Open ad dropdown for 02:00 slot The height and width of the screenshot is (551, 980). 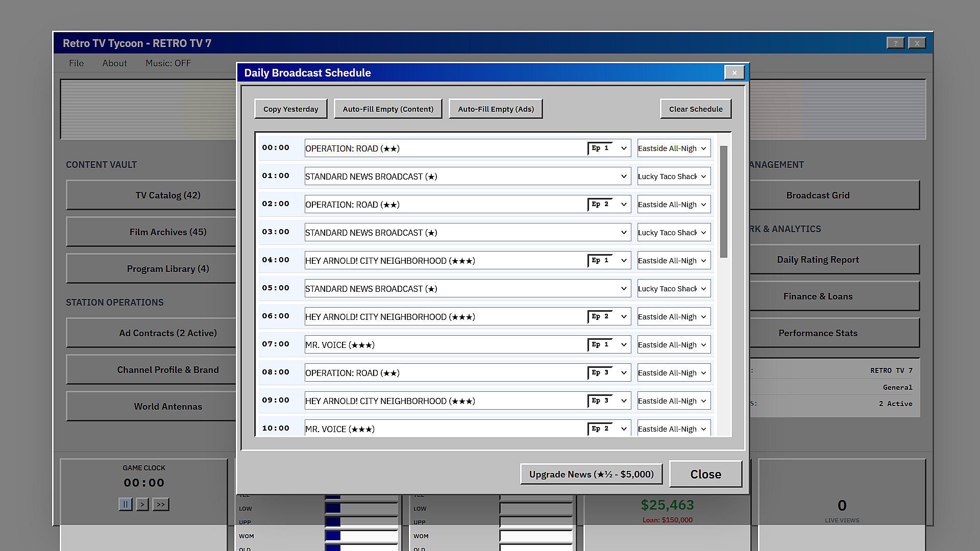tap(674, 205)
